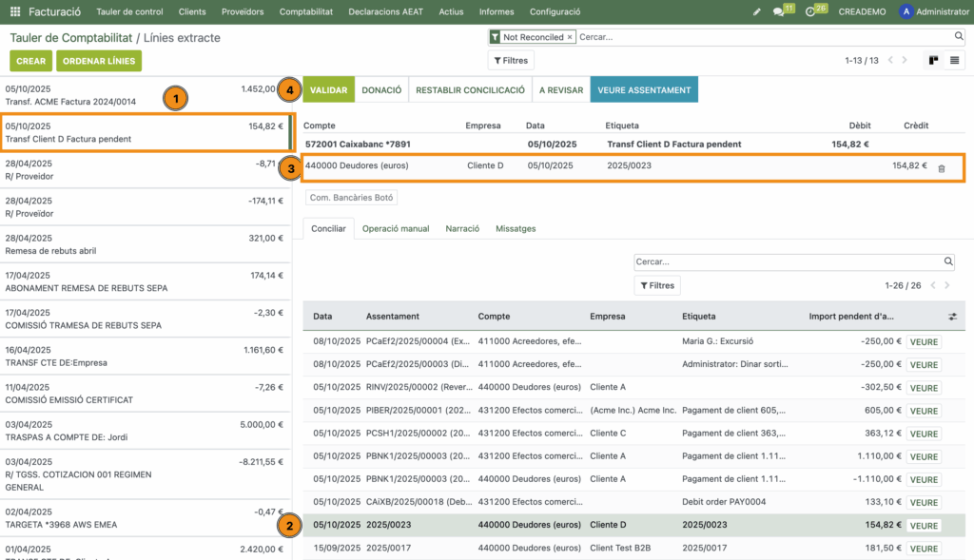Viewport: 974px width, 560px height.
Task: Expand the top Filtres dropdown
Action: tap(511, 60)
